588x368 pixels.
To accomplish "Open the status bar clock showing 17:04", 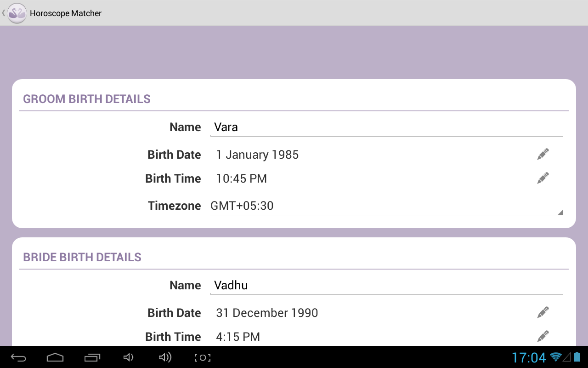I will click(x=529, y=357).
